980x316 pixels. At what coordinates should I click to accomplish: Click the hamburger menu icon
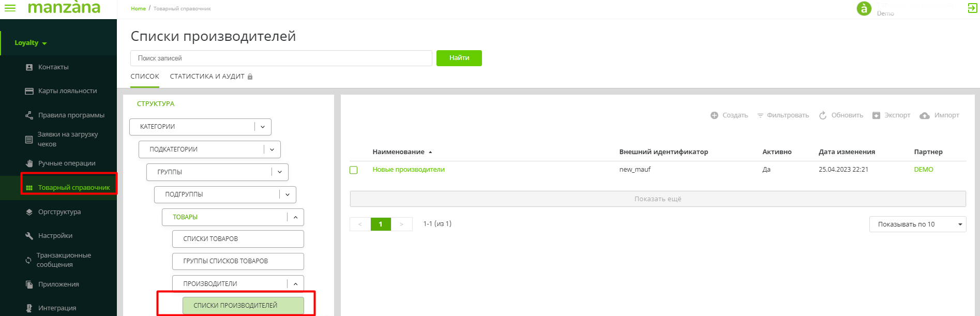[x=10, y=8]
